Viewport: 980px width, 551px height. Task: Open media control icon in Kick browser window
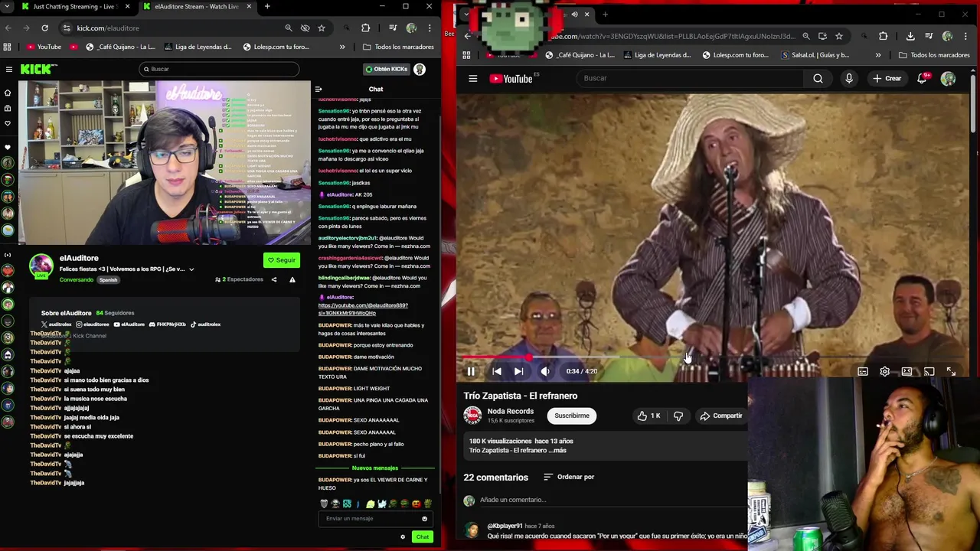coord(393,28)
